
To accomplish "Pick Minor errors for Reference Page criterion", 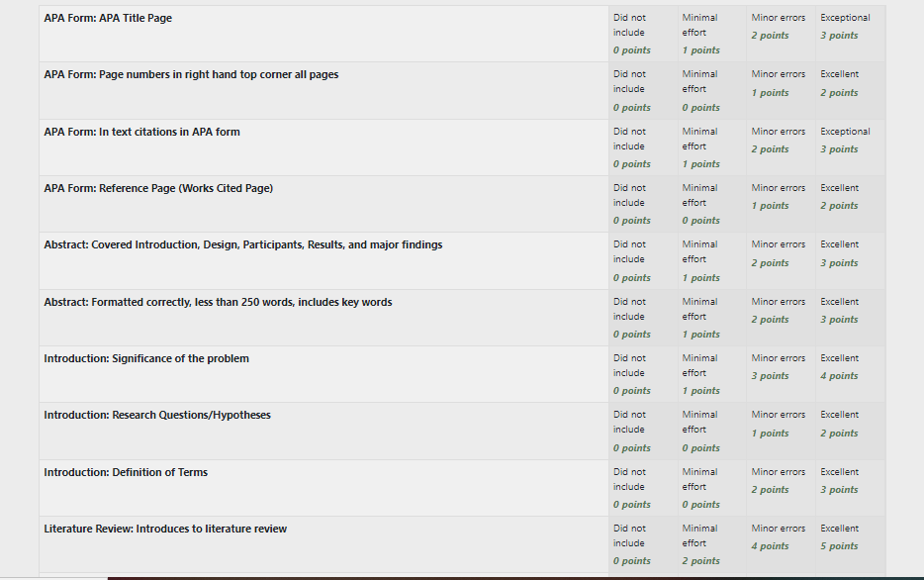I will click(x=781, y=204).
